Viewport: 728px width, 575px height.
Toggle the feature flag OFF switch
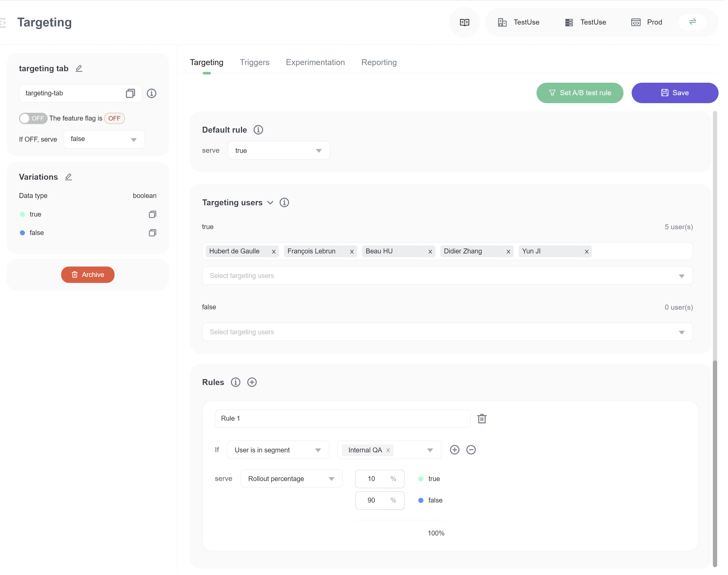[x=33, y=118]
